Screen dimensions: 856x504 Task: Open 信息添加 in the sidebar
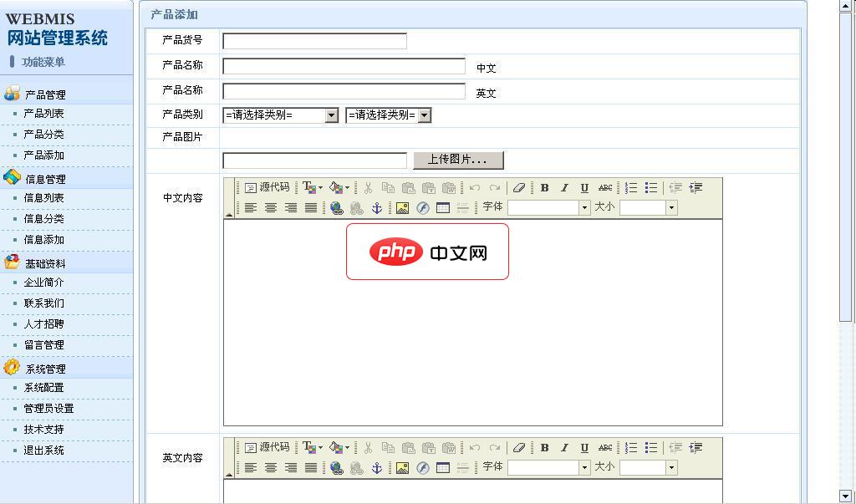43,240
